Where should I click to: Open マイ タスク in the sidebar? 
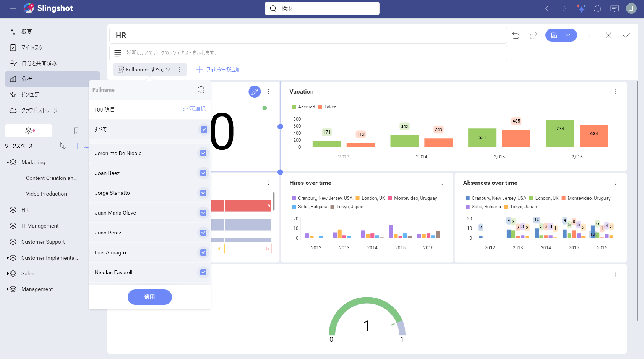point(52,47)
